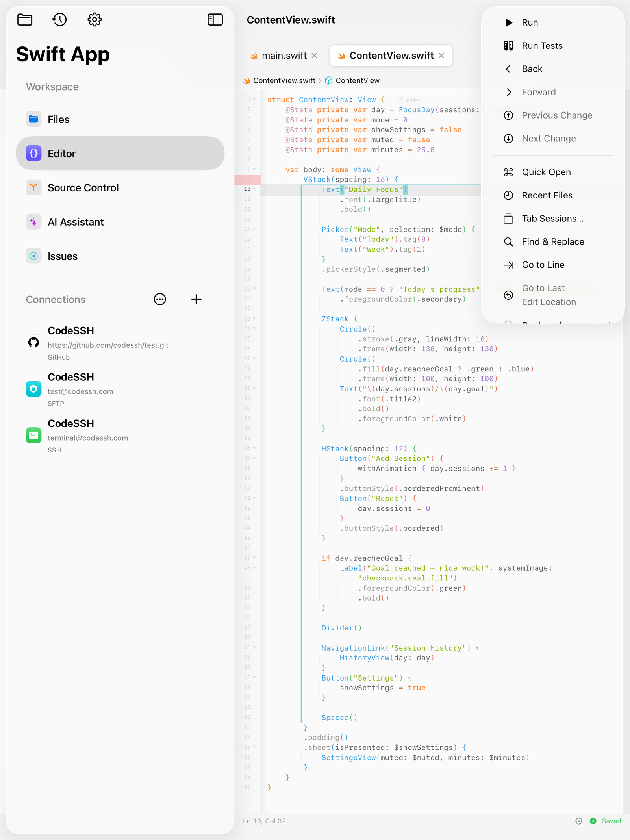Add a new connection with the plus icon
Image resolution: width=630 pixels, height=840 pixels.
pos(196,299)
